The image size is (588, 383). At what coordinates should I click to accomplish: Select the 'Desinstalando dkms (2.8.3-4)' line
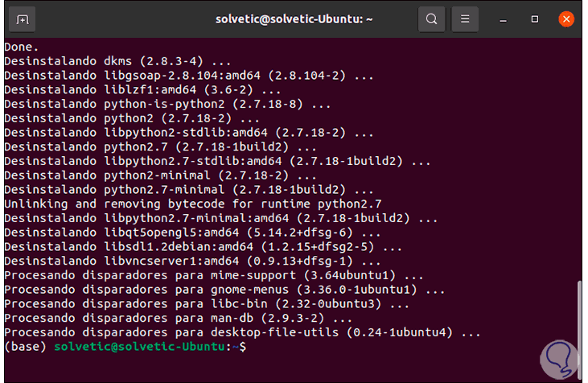point(117,61)
